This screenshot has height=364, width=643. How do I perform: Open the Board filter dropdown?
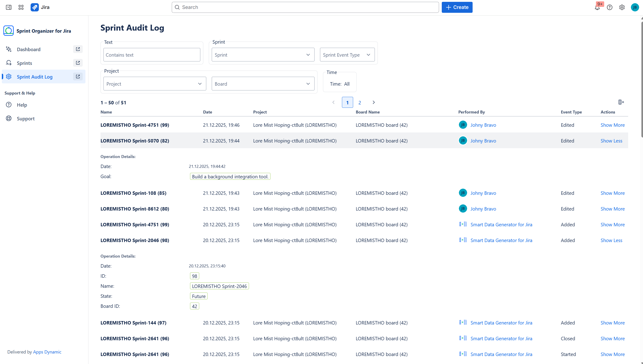263,84
